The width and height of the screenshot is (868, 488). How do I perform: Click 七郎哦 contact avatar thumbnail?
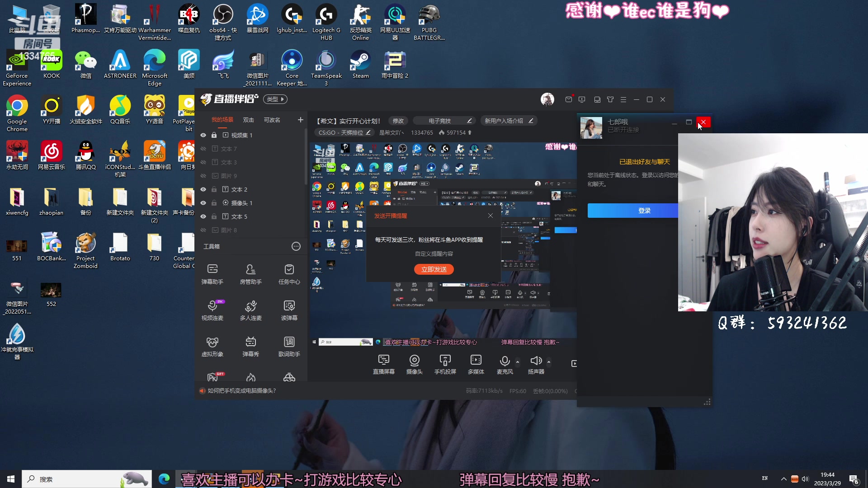(591, 128)
